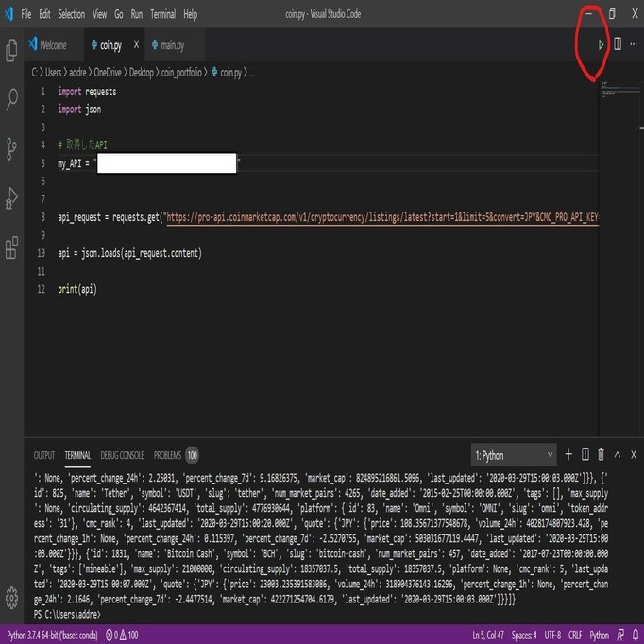Open the View menu
644x644 pixels.
(x=99, y=14)
